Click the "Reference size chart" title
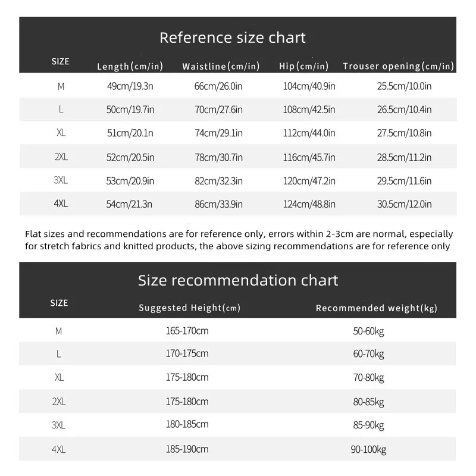The height and width of the screenshot is (476, 476). coord(232,38)
